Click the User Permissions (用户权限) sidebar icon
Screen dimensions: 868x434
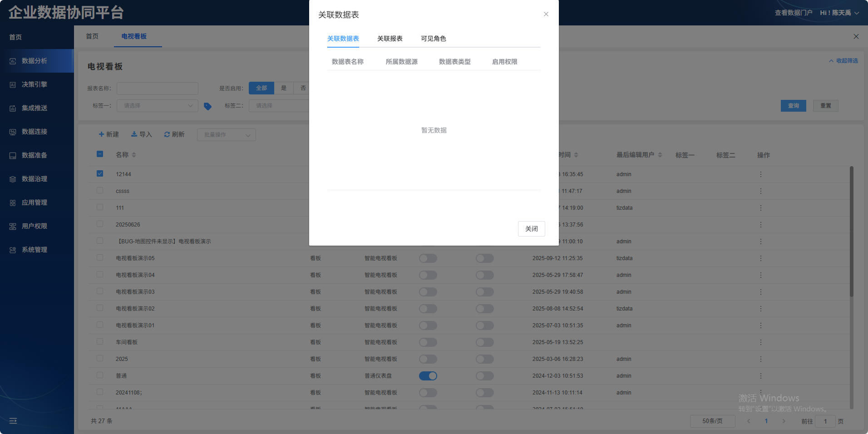pos(13,226)
